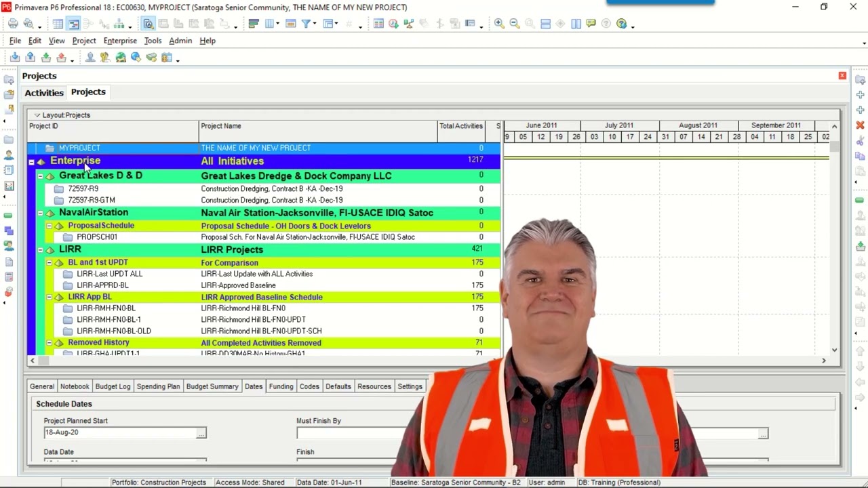This screenshot has width=868, height=488.
Task: Click the Import green arrow icon
Action: point(46,58)
